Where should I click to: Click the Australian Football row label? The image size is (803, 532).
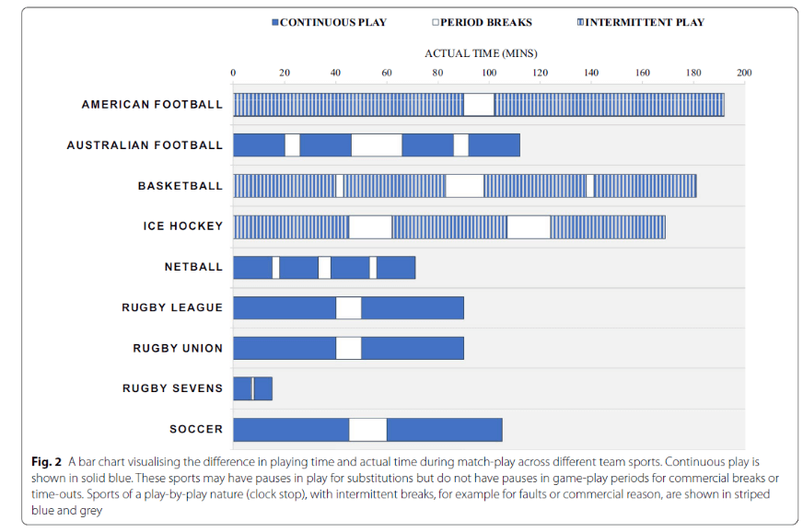tap(145, 145)
